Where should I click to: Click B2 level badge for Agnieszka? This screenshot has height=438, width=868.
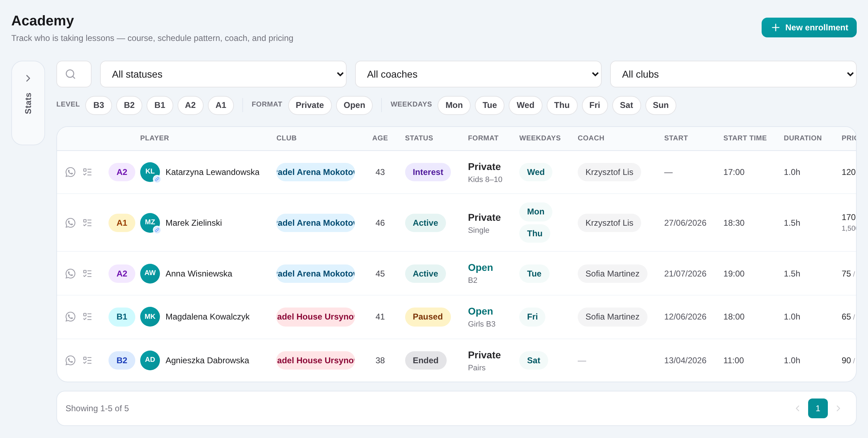pyautogui.click(x=122, y=360)
